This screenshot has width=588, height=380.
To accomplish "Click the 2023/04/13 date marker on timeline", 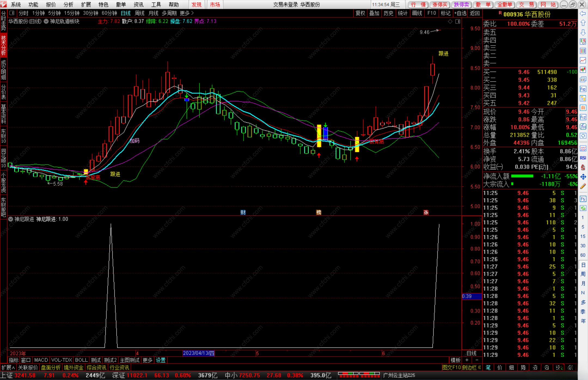I will click(198, 353).
